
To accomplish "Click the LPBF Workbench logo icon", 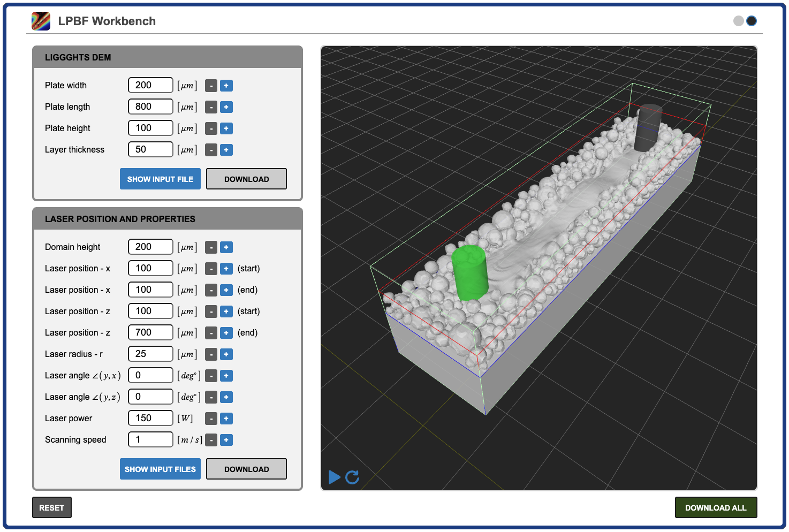I will pos(41,21).
